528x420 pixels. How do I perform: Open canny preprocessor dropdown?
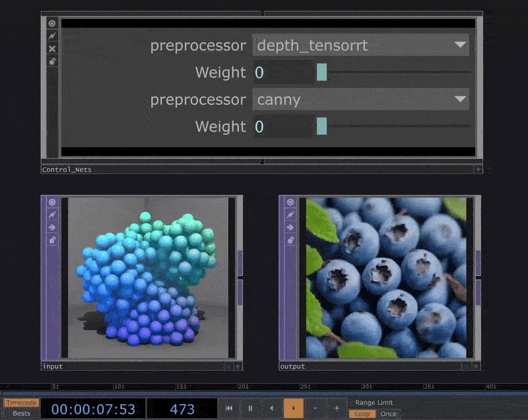click(x=360, y=99)
